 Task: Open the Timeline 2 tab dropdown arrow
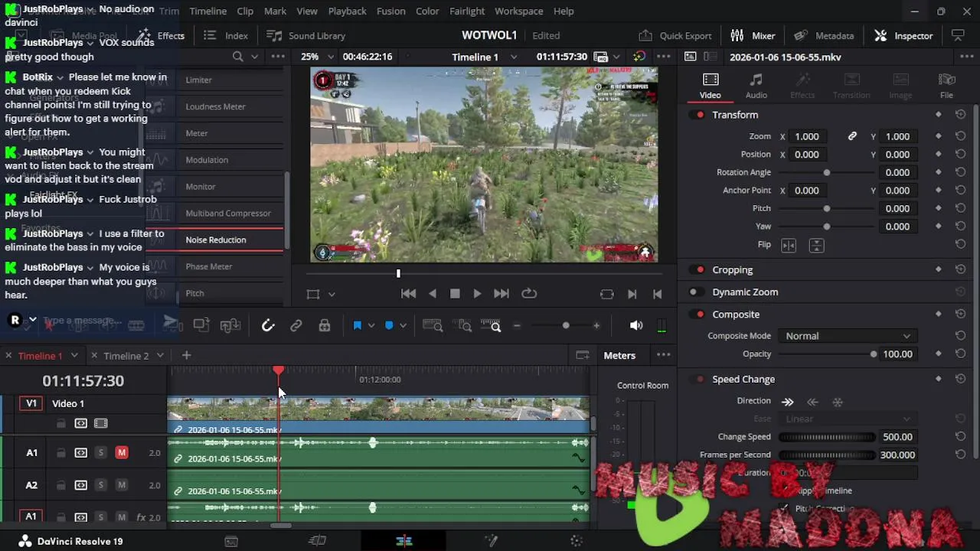[x=160, y=356]
